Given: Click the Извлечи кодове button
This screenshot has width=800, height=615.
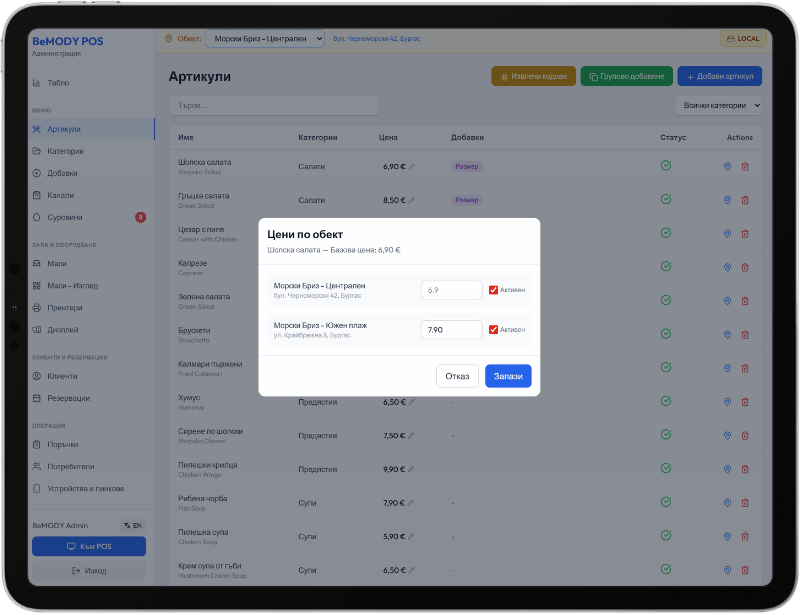Looking at the screenshot, I should tap(534, 77).
